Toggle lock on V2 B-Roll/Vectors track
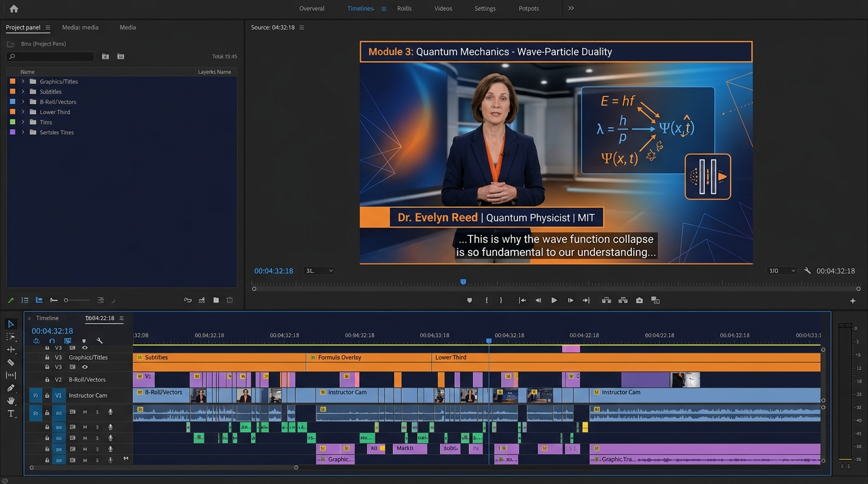This screenshot has width=868, height=484. (47, 379)
